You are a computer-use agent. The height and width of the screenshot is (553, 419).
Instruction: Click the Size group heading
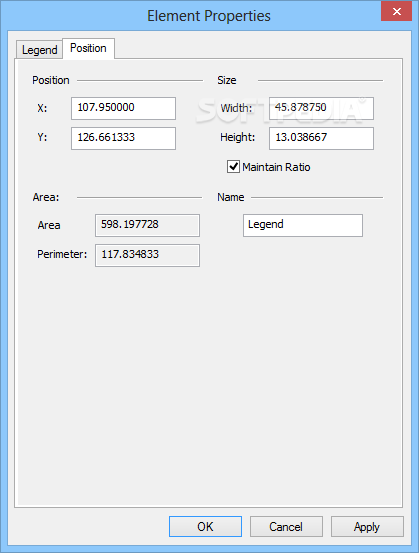[x=226, y=80]
